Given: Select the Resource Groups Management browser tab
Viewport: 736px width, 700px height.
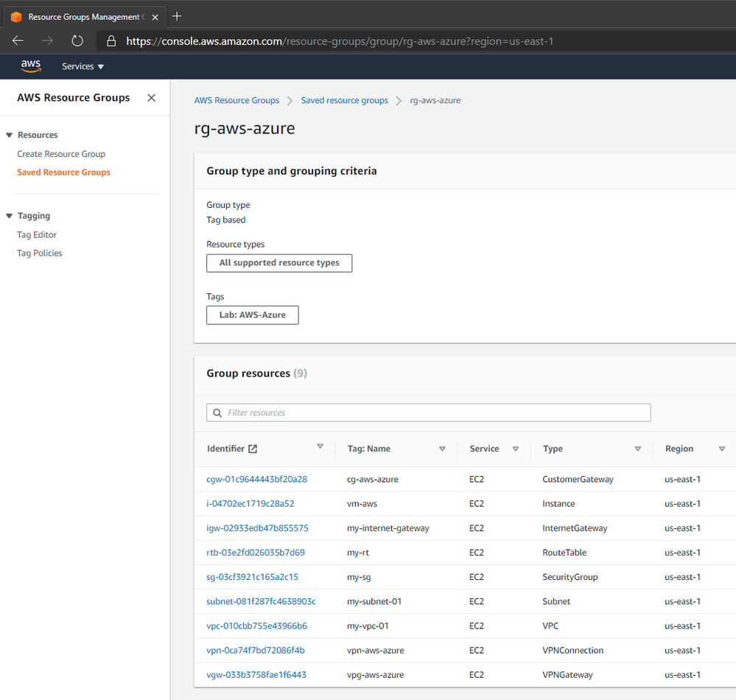Looking at the screenshot, I should (84, 17).
